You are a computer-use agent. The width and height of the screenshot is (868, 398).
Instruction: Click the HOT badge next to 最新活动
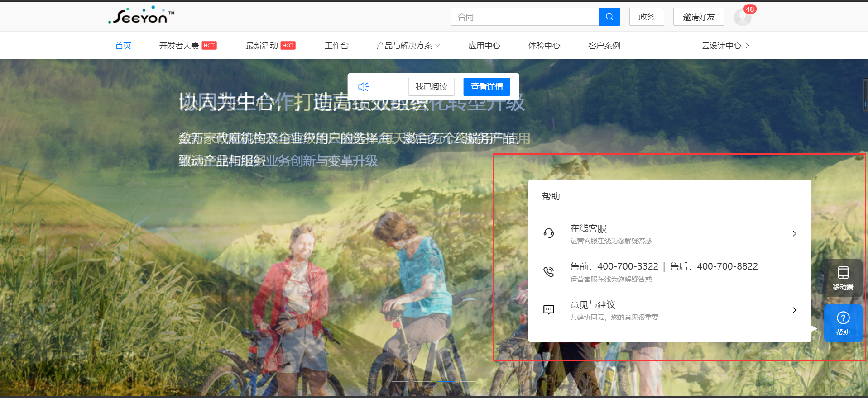click(x=288, y=46)
